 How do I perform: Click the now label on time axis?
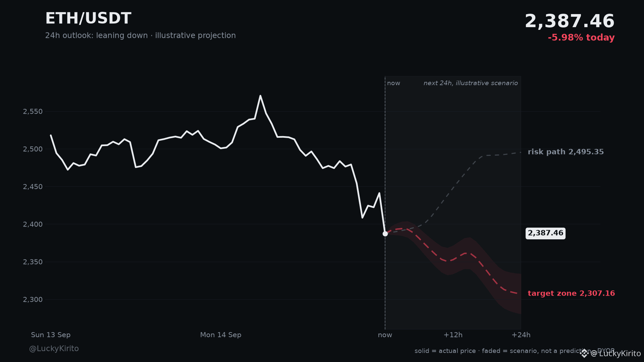click(x=385, y=335)
